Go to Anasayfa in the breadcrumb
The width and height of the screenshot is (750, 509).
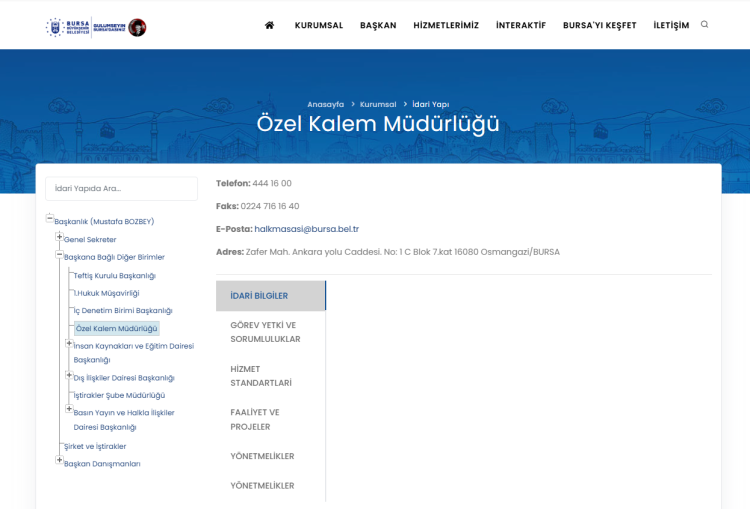[x=325, y=104]
